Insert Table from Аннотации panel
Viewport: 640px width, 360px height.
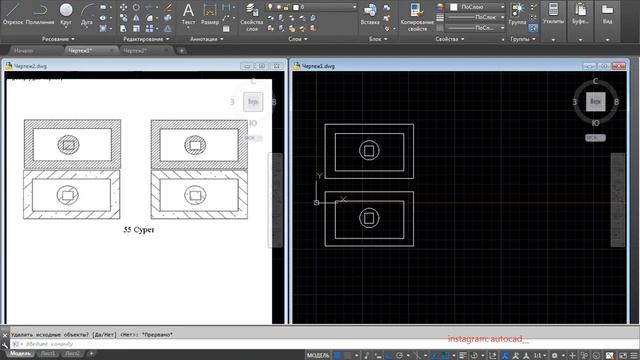pos(226,29)
